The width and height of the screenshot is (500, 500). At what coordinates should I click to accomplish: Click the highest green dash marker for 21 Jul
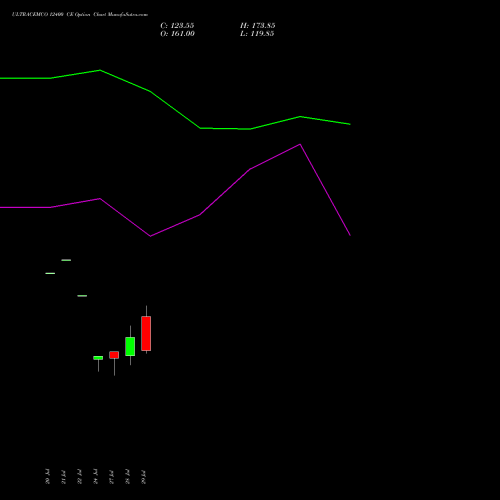(x=66, y=260)
